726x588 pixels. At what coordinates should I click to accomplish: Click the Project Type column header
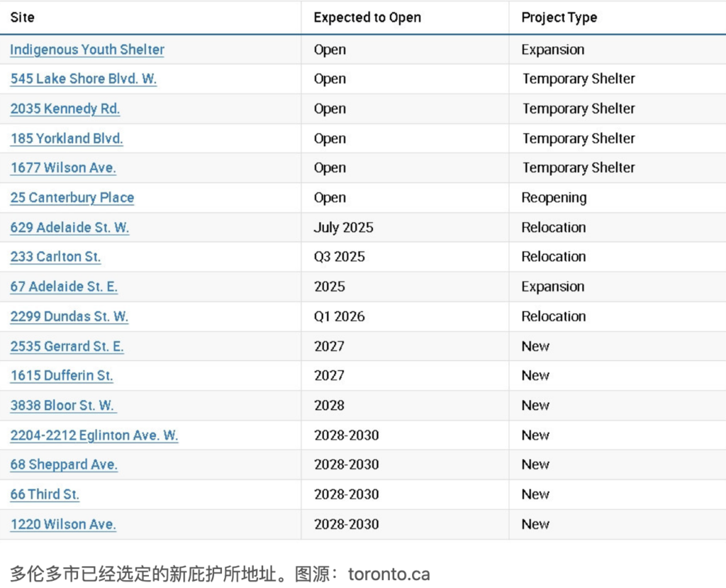[x=559, y=17]
